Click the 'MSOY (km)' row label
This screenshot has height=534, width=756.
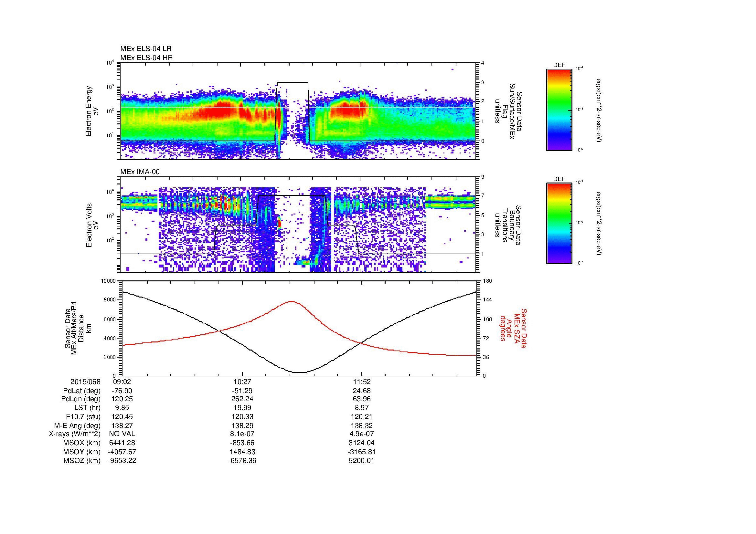82,452
